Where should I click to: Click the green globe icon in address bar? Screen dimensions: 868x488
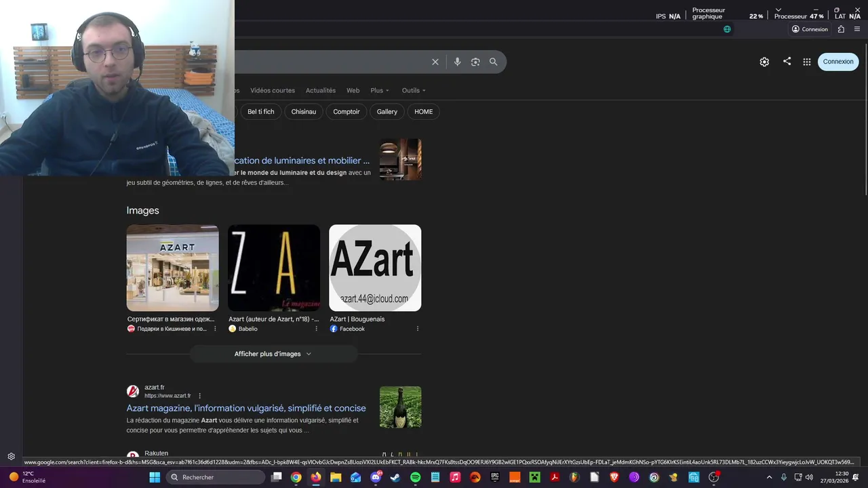tap(727, 29)
